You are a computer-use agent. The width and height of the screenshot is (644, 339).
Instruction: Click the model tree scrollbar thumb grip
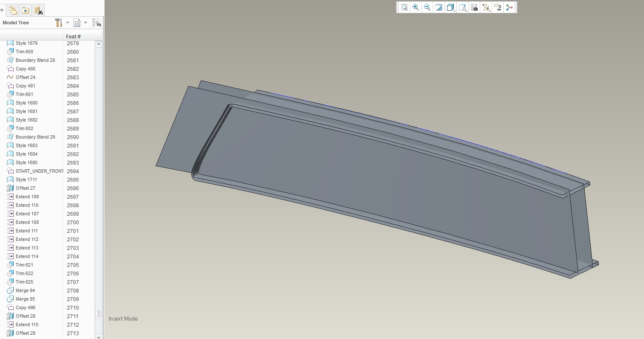(99, 313)
